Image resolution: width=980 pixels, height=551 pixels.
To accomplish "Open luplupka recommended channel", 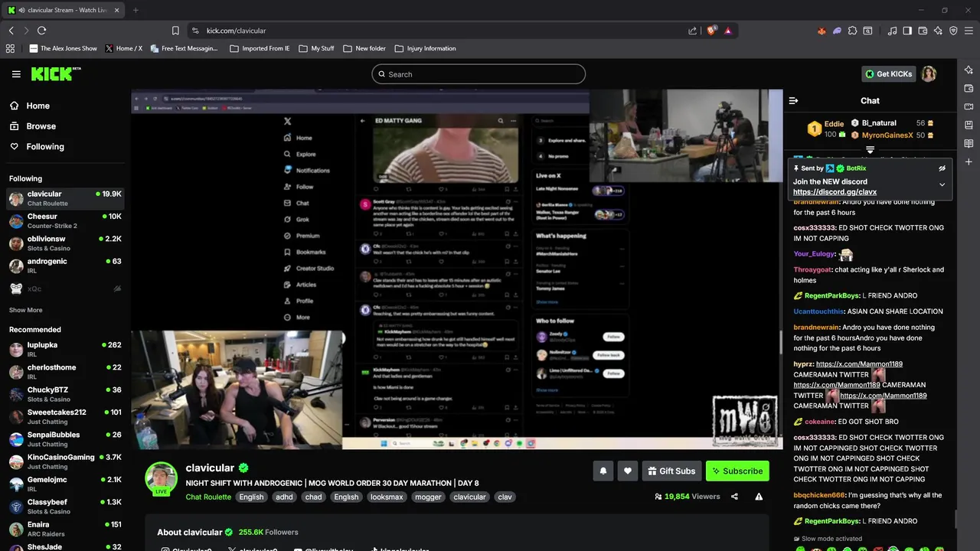I will coord(65,349).
